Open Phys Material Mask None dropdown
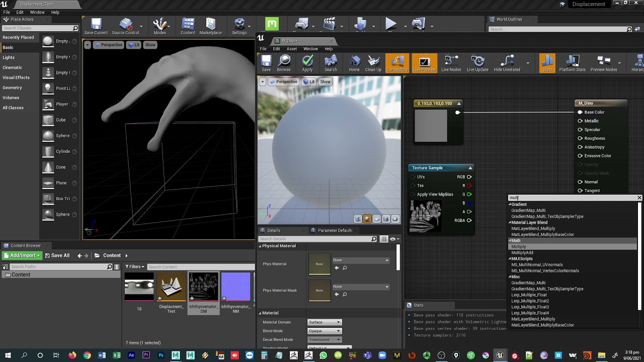This screenshot has height=362, width=644. click(361, 287)
